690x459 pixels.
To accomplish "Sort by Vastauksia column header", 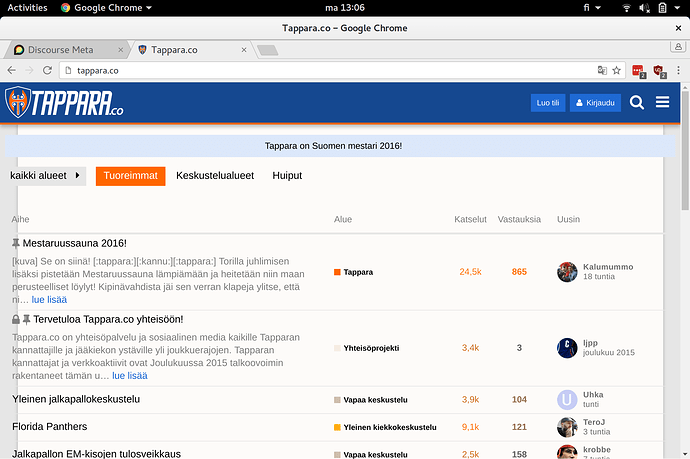I will [x=519, y=219].
